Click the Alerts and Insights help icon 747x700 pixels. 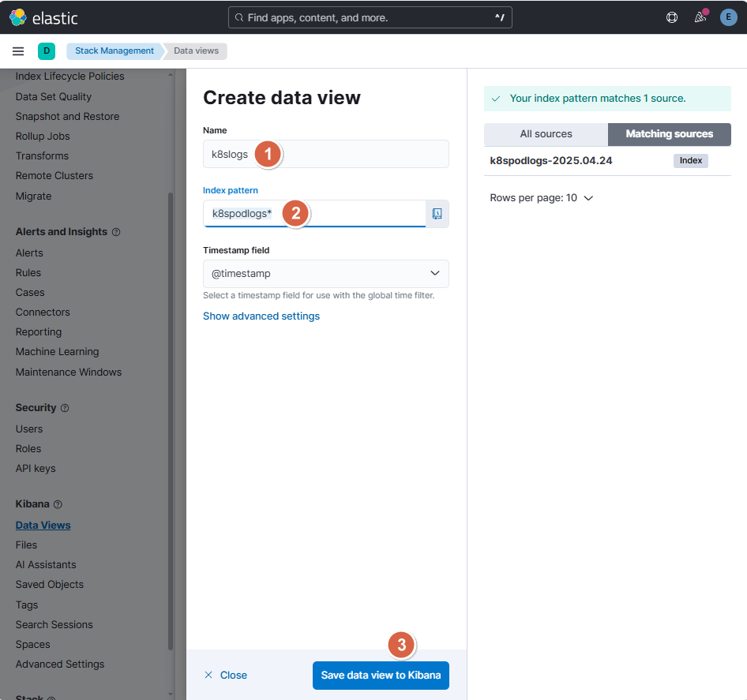(116, 232)
